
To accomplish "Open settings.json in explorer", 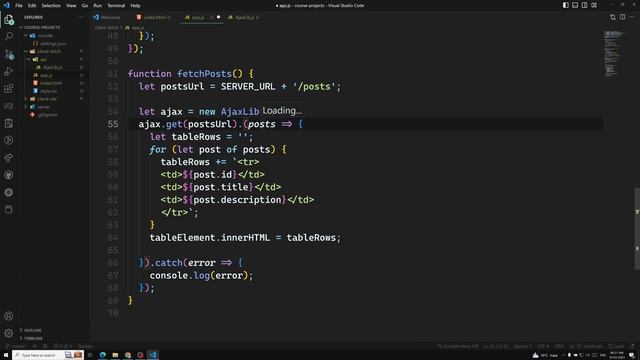I will coord(49,43).
